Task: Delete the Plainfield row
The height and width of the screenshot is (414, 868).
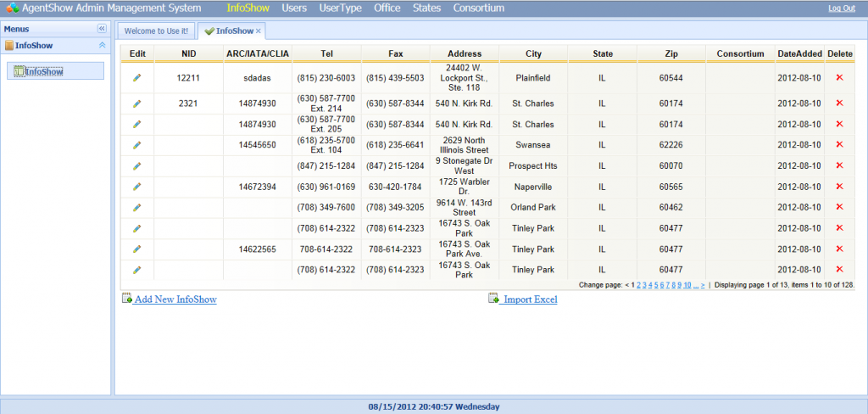Action: [839, 78]
